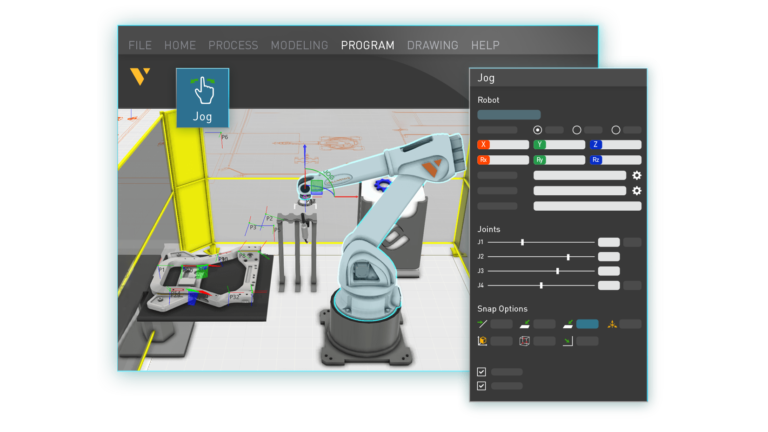The image size is (768, 432).
Task: Click the J1 joint slider handle
Action: [x=523, y=242]
